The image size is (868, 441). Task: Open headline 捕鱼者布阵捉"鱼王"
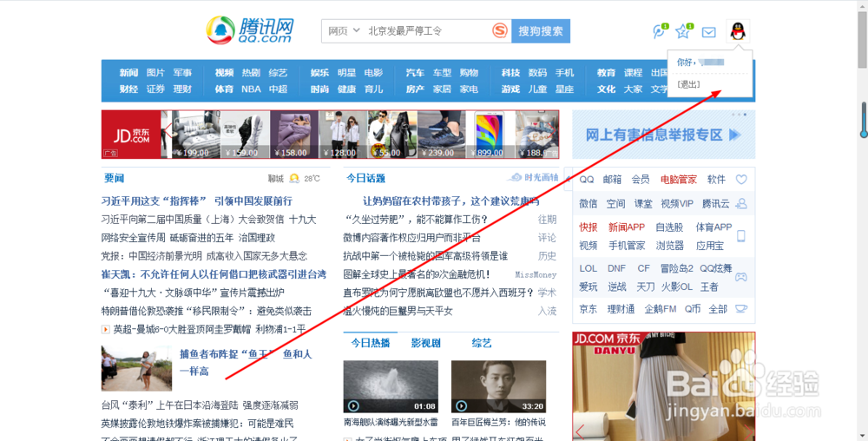pyautogui.click(x=246, y=362)
